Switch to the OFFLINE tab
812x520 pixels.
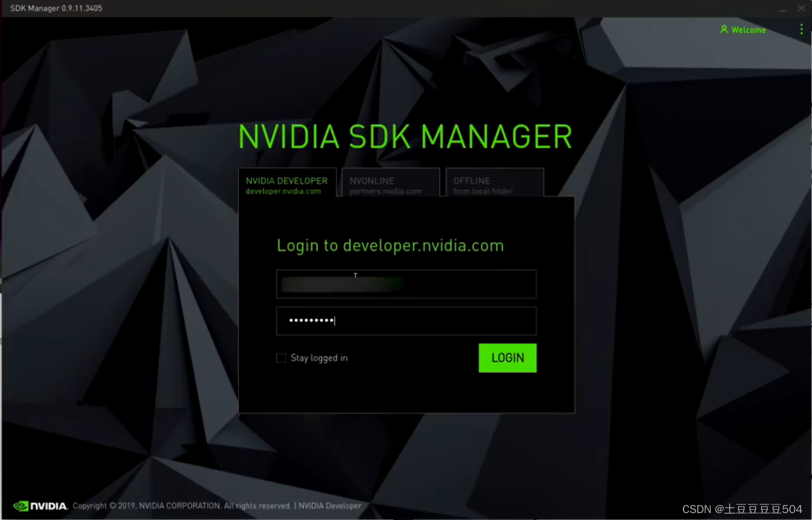(x=494, y=183)
